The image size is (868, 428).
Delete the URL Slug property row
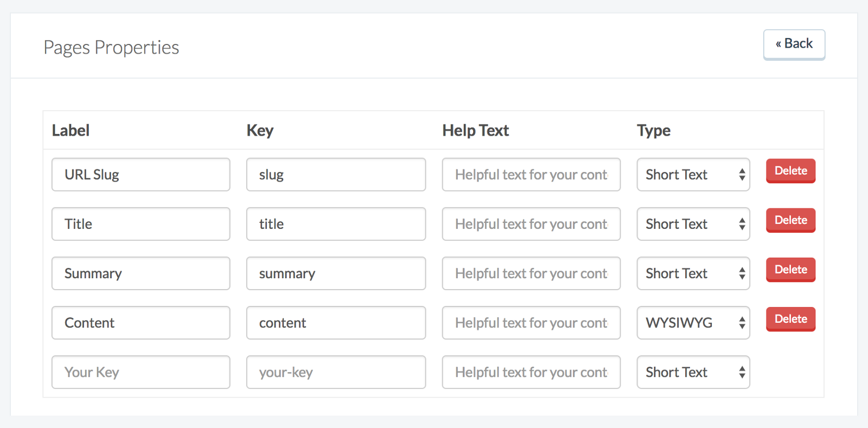790,171
